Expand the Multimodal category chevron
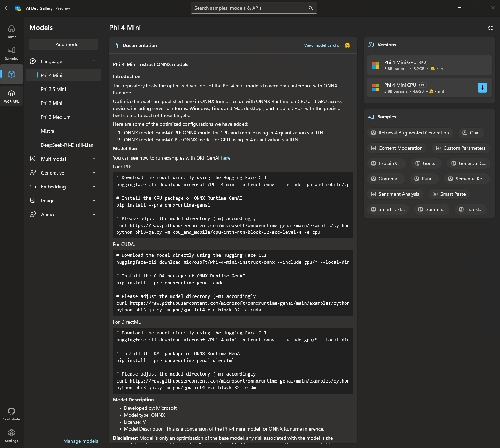The height and width of the screenshot is (448, 500). pyautogui.click(x=94, y=159)
